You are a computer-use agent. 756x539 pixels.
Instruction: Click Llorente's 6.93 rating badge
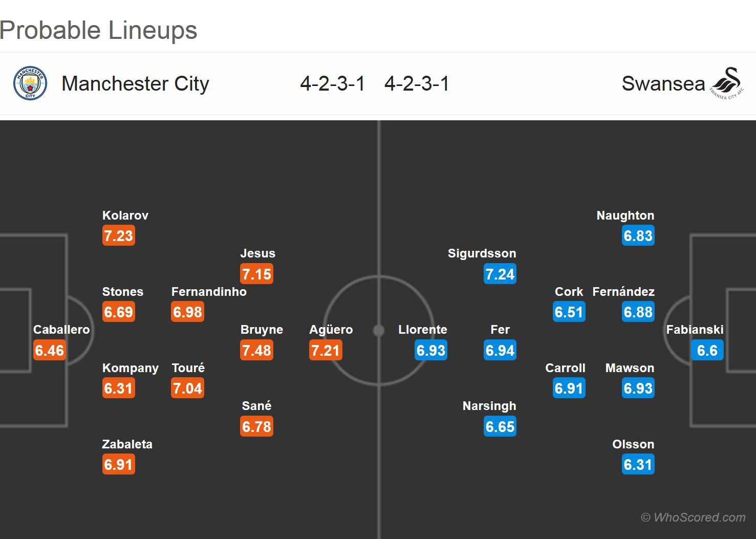point(431,351)
